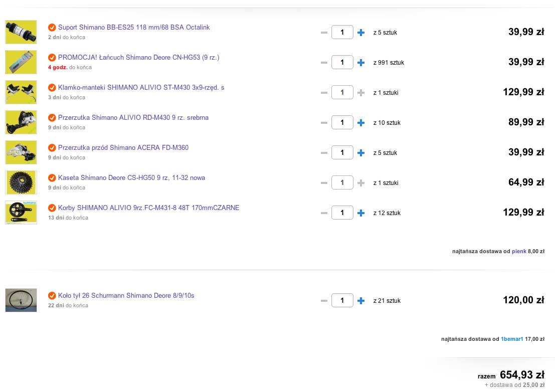
Task: Open Kaseta Shimano Deore CS-HG50 link
Action: click(x=131, y=177)
